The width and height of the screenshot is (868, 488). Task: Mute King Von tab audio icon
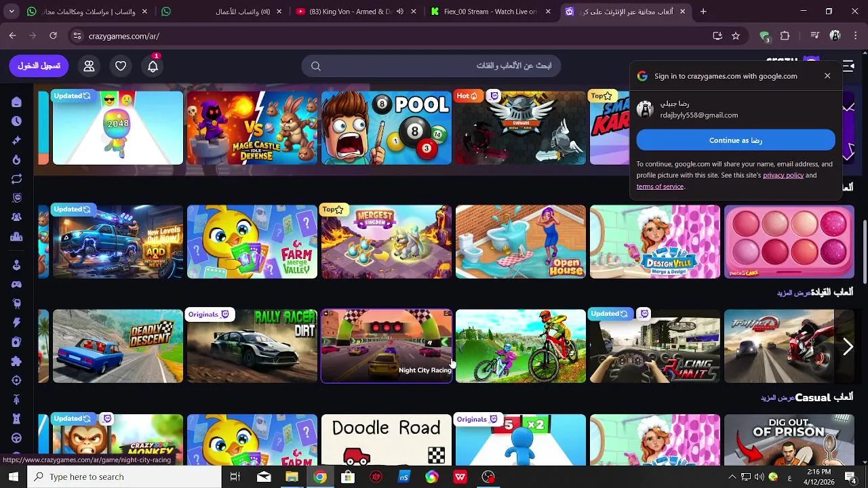(400, 12)
